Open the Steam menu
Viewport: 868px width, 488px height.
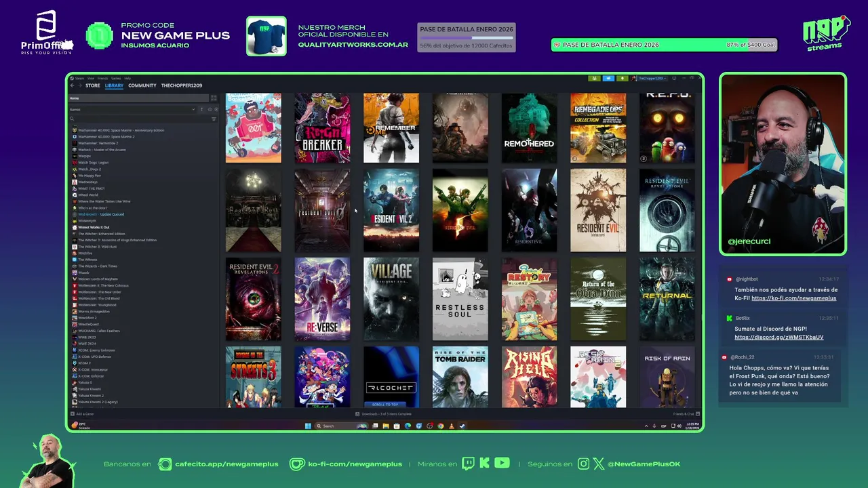(79, 79)
